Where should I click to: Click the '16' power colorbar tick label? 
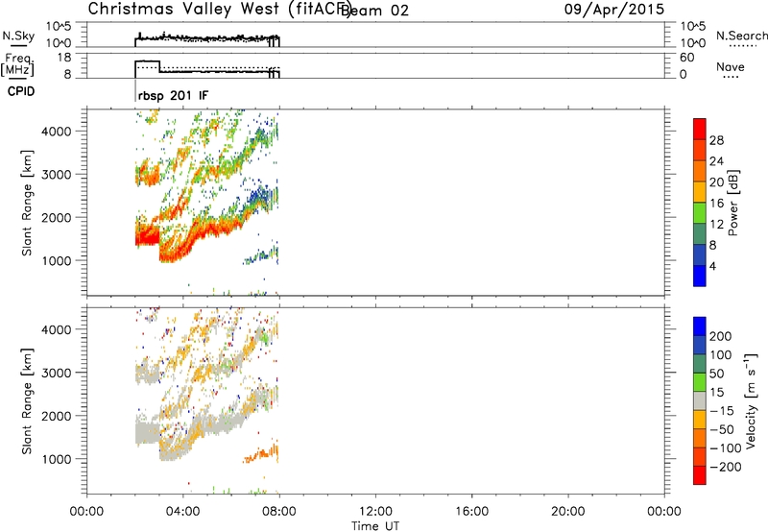click(716, 204)
